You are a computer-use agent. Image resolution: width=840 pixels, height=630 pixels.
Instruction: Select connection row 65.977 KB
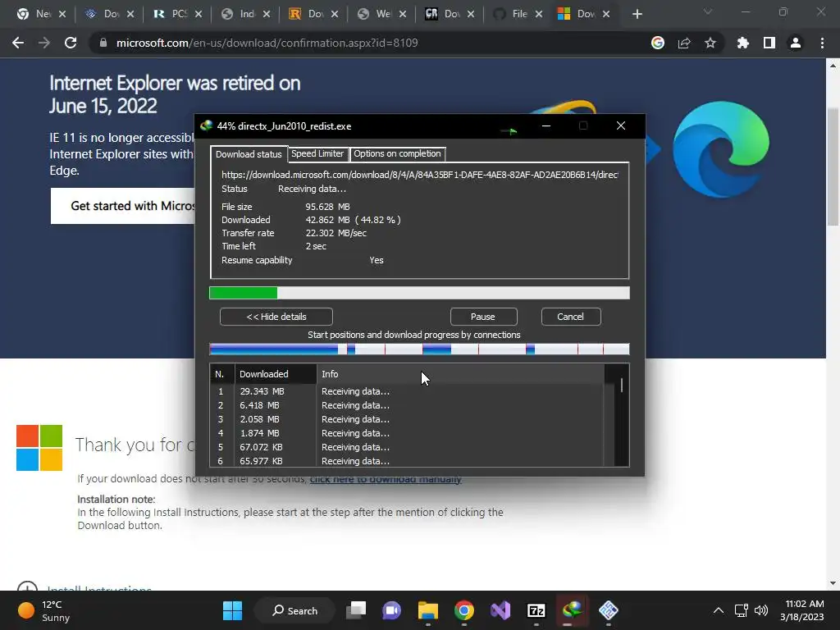click(x=407, y=461)
